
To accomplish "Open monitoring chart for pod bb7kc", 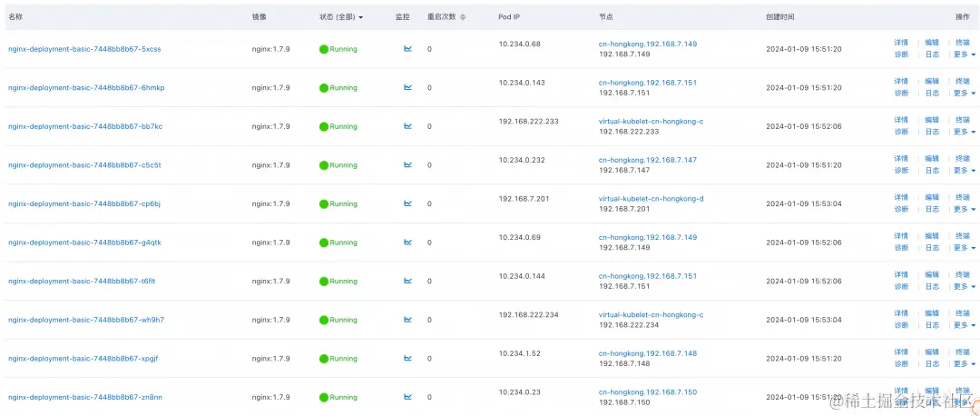I will [407, 126].
